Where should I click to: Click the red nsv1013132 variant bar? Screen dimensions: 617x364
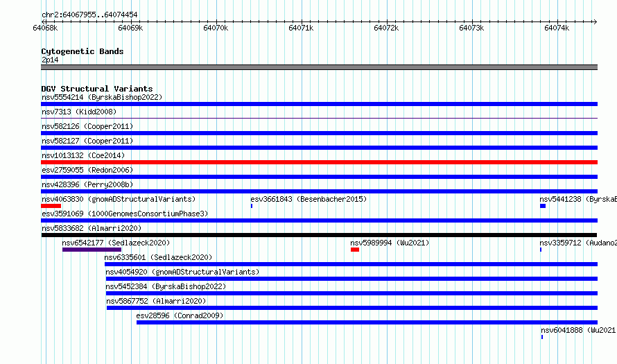(x=319, y=162)
